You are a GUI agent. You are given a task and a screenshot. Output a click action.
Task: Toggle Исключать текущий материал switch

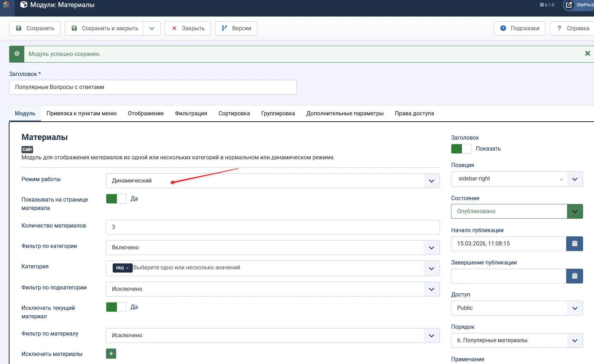pos(116,307)
